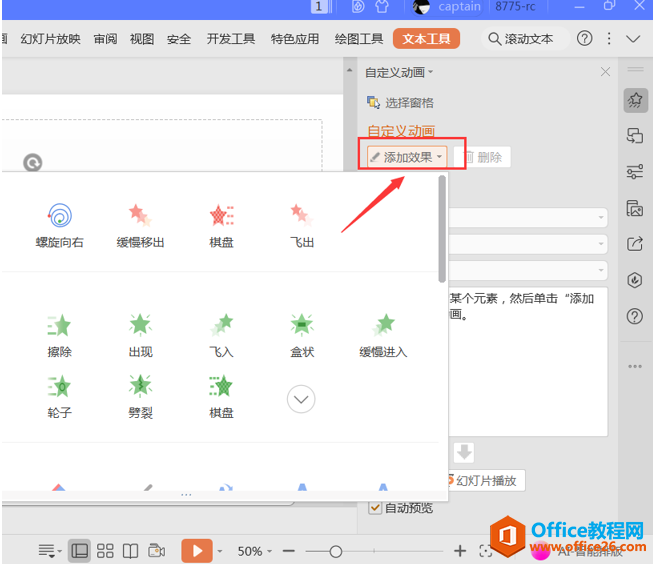653x564 pixels.
Task: Click the shirt skin icon in title bar
Action: pyautogui.click(x=382, y=6)
